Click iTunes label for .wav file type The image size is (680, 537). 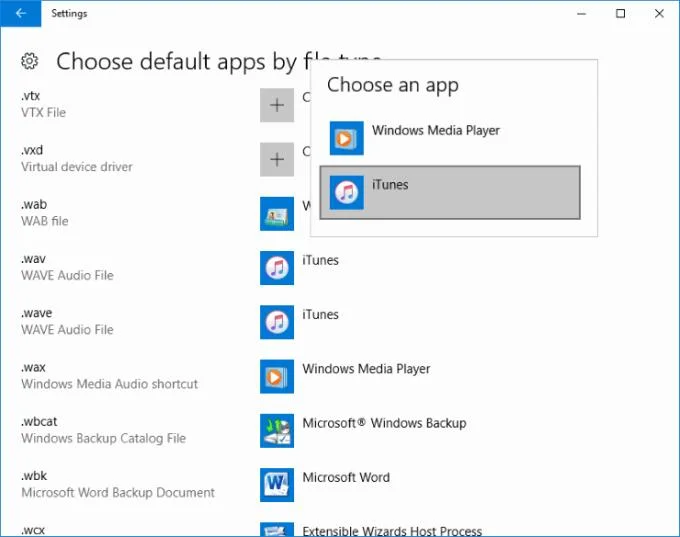click(320, 260)
